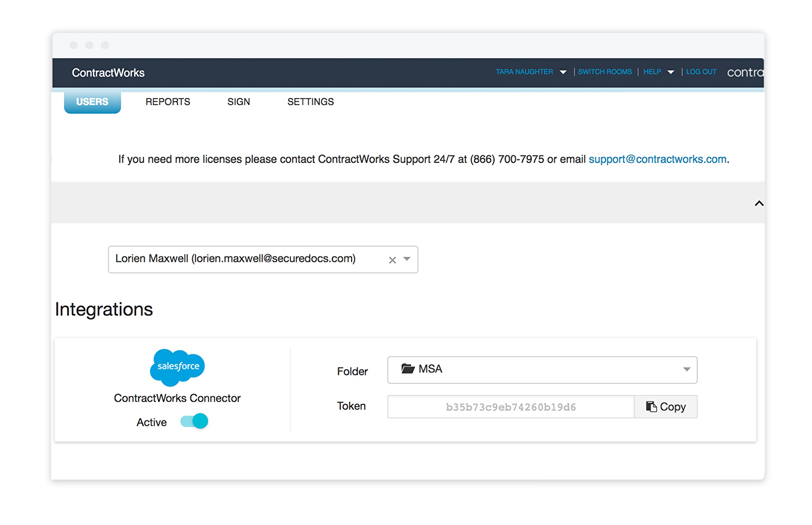Click the Switch Rooms link
812x525 pixels.
point(605,72)
